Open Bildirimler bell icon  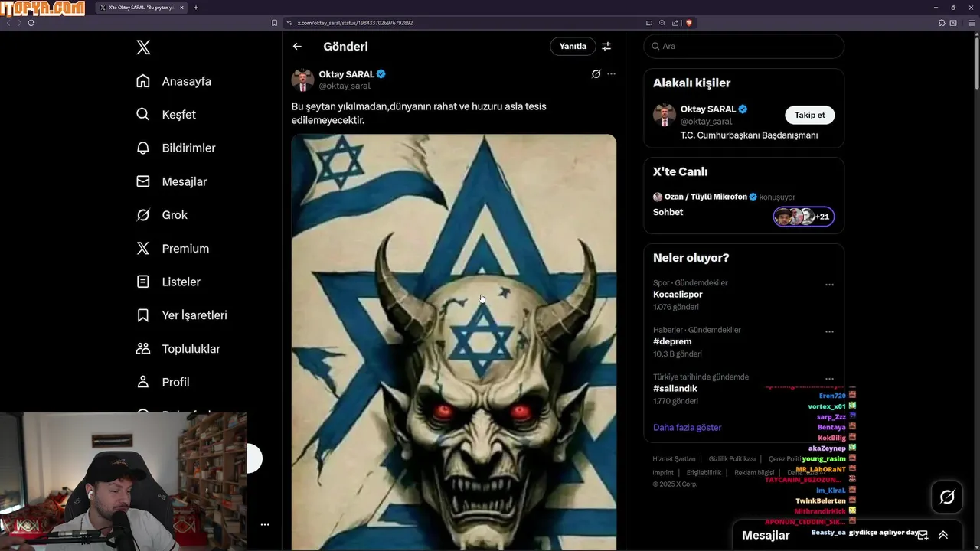(143, 148)
